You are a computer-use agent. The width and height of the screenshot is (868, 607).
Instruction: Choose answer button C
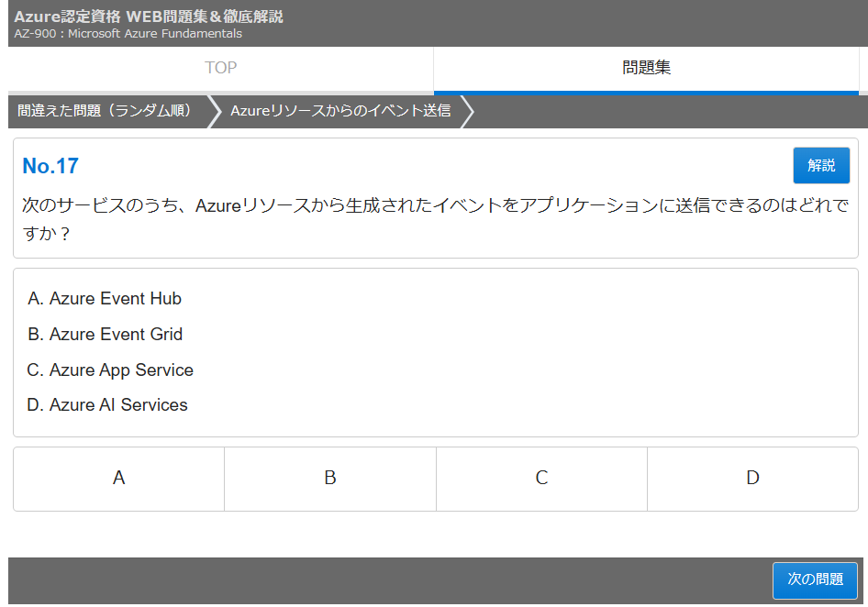click(541, 479)
